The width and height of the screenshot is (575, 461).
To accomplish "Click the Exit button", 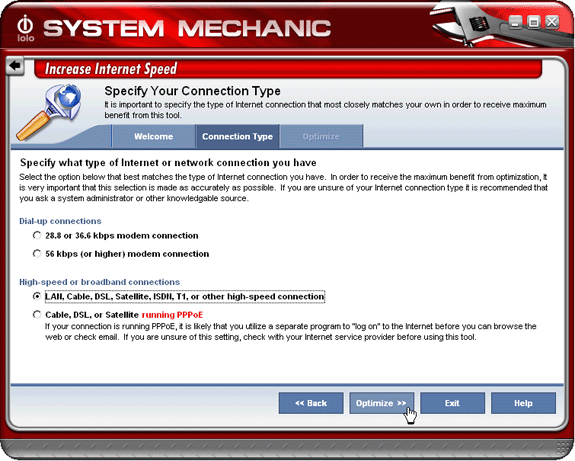I will click(x=452, y=403).
